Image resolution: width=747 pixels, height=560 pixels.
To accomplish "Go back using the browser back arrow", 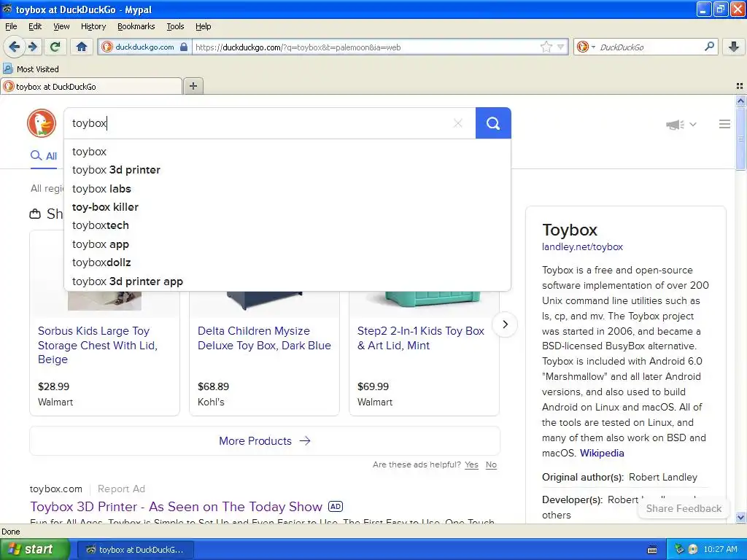I will [14, 47].
